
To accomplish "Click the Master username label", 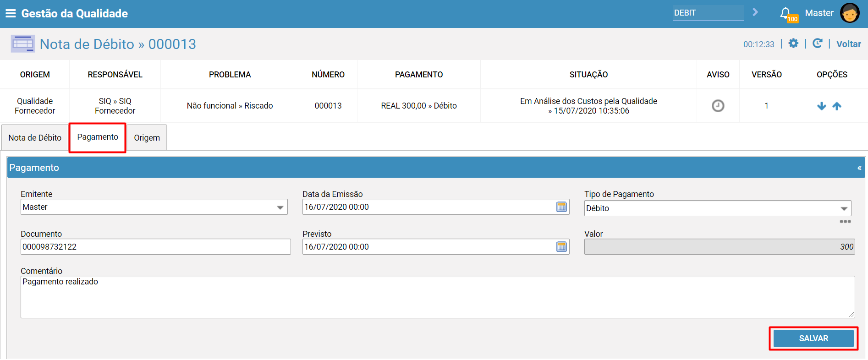I will [x=819, y=13].
